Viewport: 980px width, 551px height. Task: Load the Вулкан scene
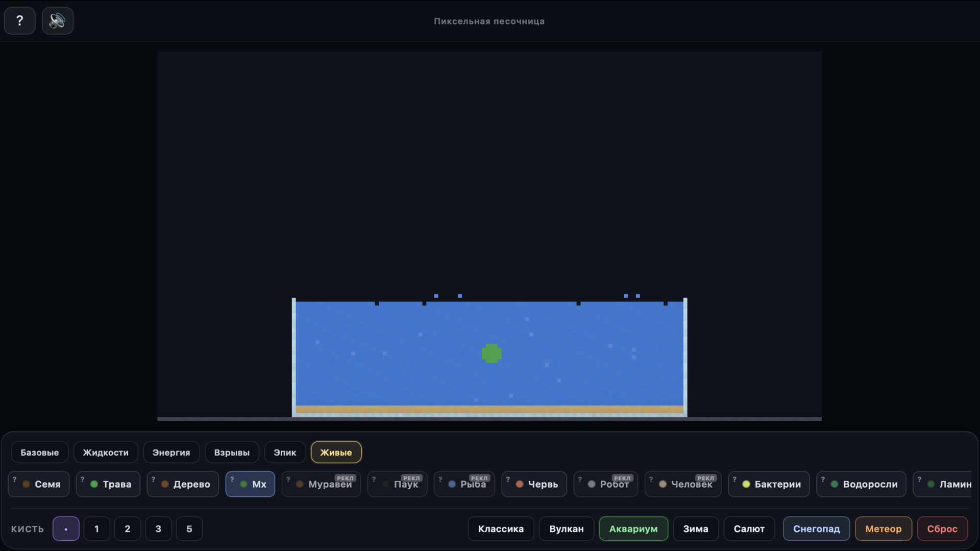566,529
